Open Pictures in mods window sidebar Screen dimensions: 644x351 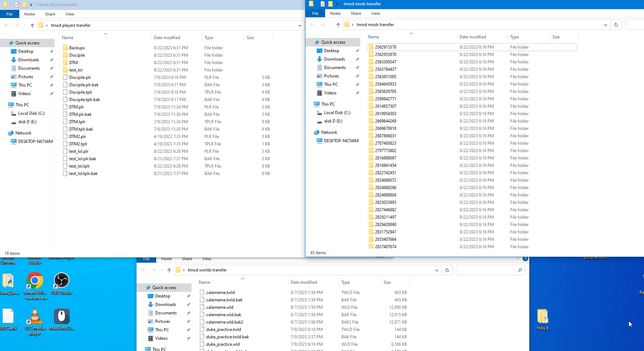coord(331,76)
